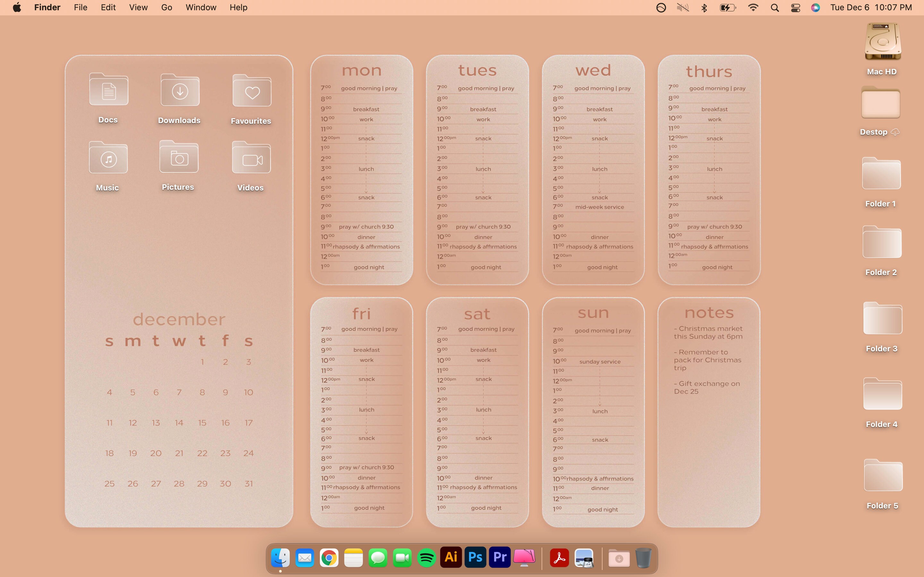Activate Siri from the menu bar

click(815, 7)
